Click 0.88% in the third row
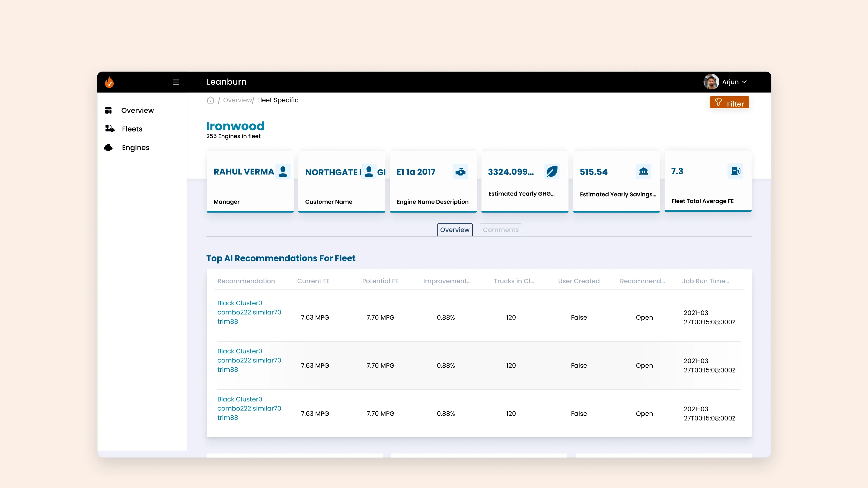The height and width of the screenshot is (488, 868). click(445, 413)
